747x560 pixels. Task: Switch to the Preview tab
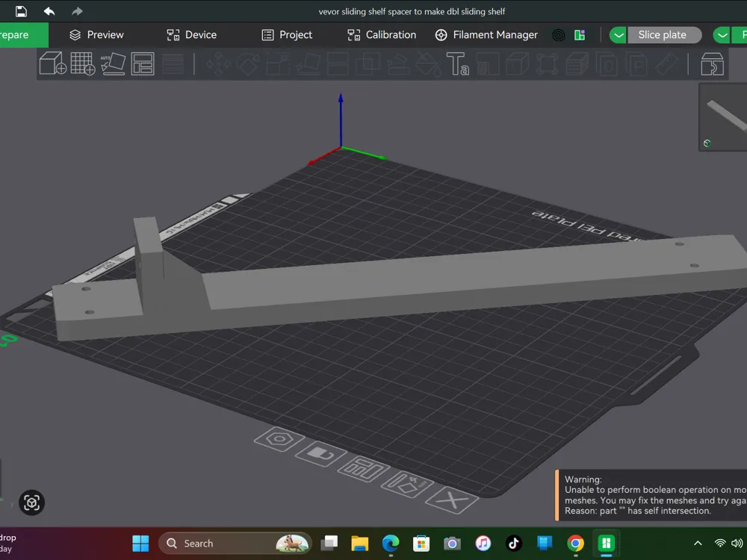click(96, 35)
